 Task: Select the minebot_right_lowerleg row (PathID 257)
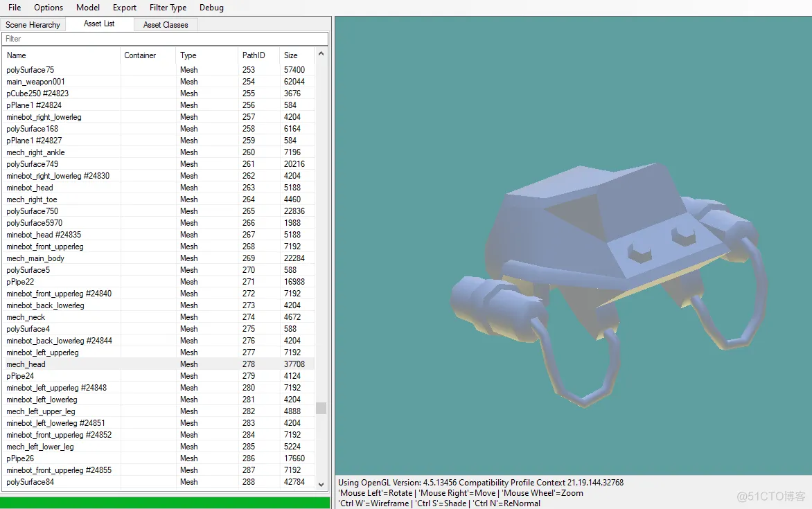[159, 117]
